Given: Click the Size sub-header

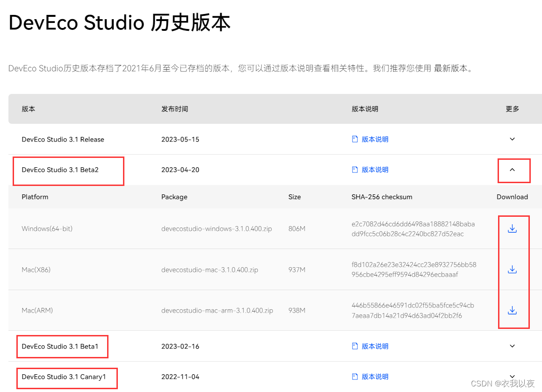Looking at the screenshot, I should [x=295, y=197].
